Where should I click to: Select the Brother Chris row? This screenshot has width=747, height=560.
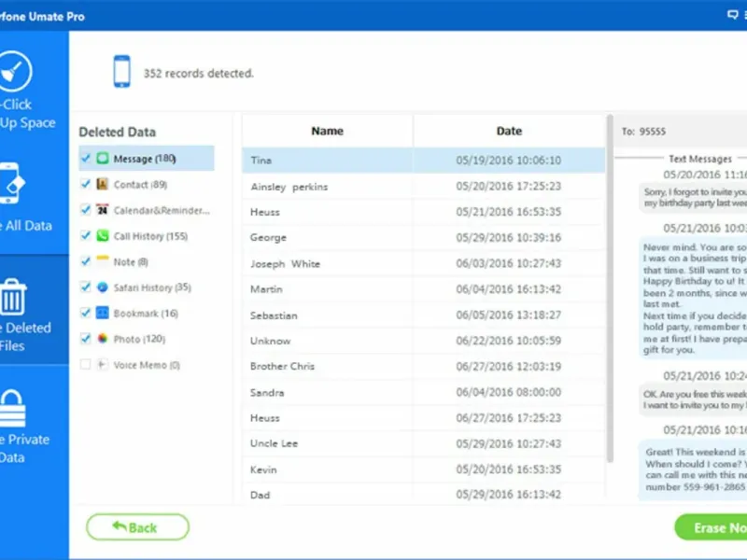coord(424,366)
